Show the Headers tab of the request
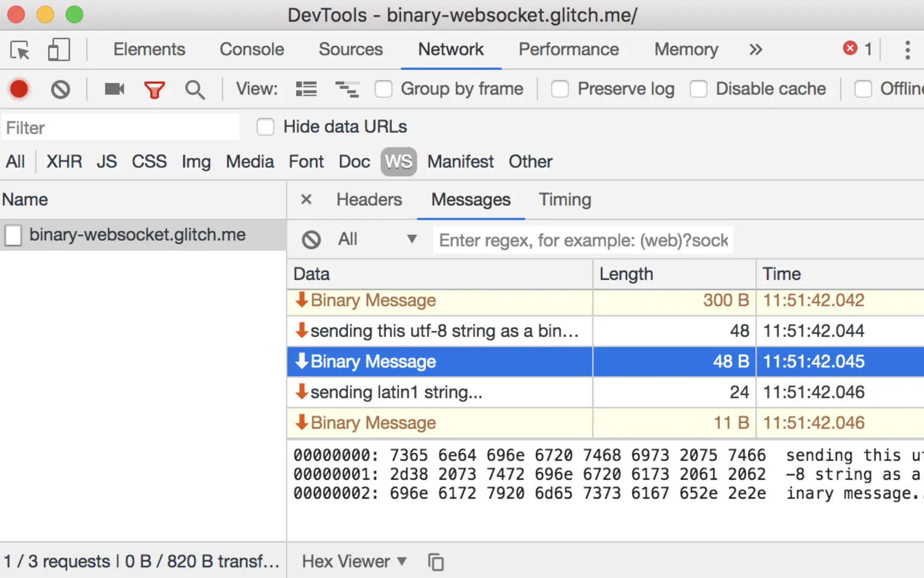This screenshot has width=924, height=578. 369,199
